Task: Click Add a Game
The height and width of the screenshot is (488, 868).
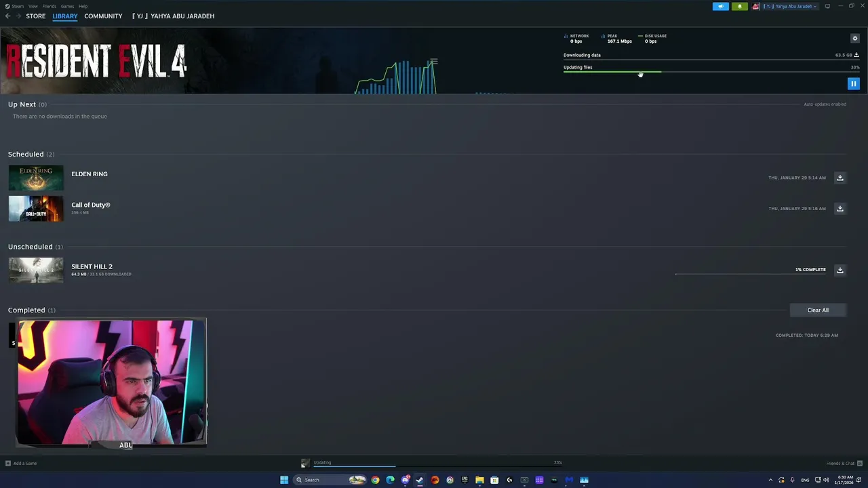Action: (21, 464)
